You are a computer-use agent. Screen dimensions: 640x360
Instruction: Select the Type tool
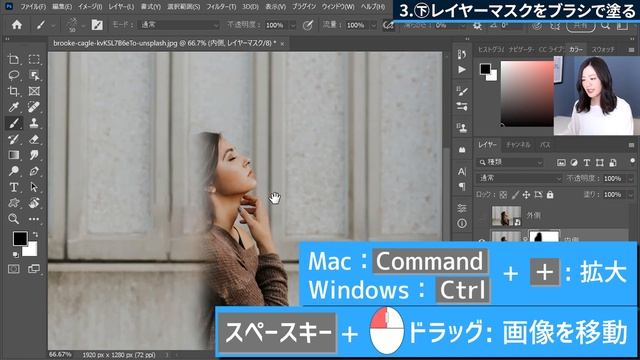tap(13, 187)
